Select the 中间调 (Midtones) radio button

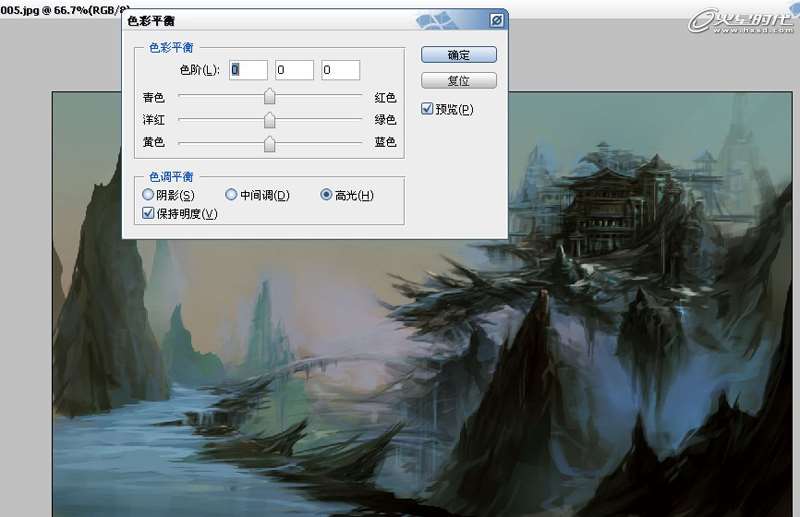click(x=231, y=195)
